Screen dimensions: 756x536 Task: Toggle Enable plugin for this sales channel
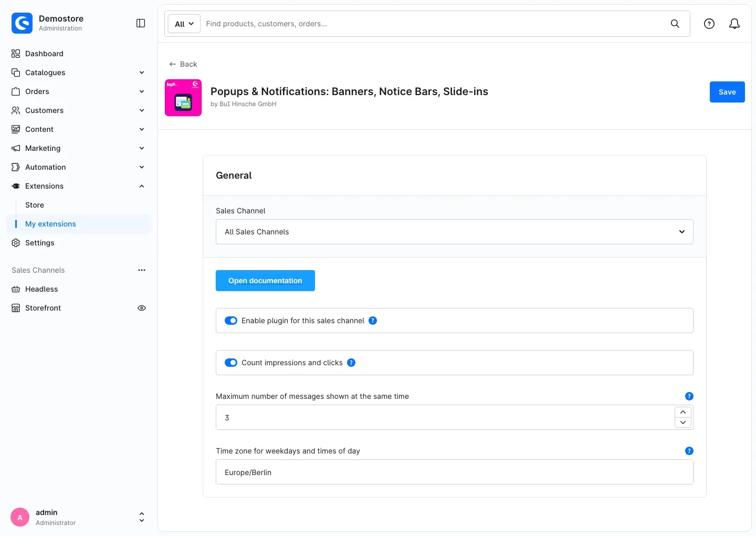point(231,321)
